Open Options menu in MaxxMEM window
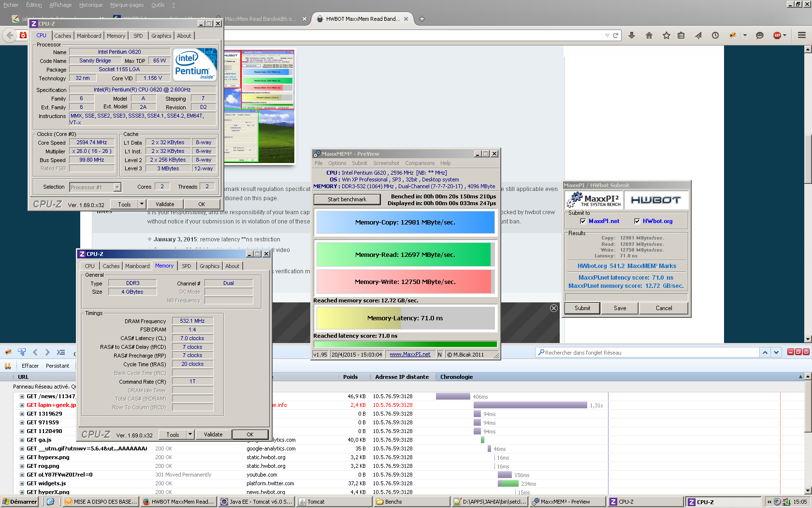The image size is (812, 508). [337, 163]
